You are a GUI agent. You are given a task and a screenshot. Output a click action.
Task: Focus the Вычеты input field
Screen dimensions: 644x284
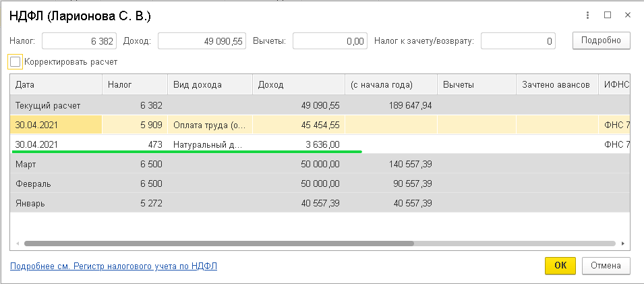click(x=330, y=41)
